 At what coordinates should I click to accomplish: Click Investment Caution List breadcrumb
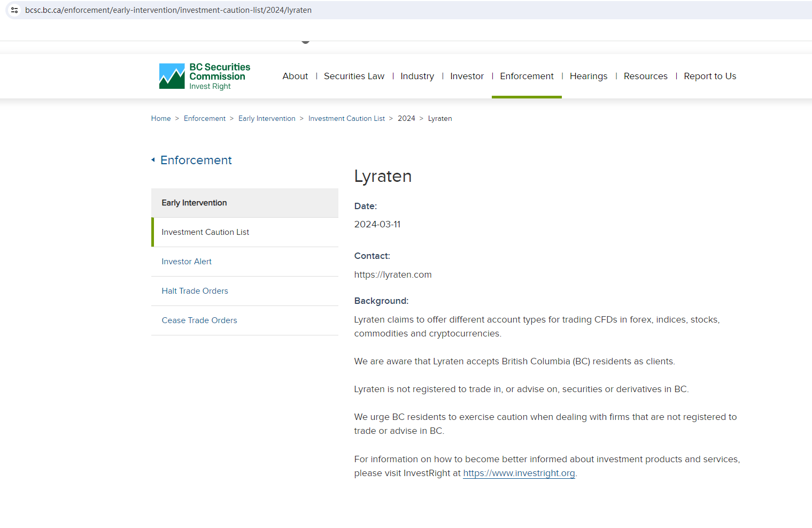[x=346, y=118]
